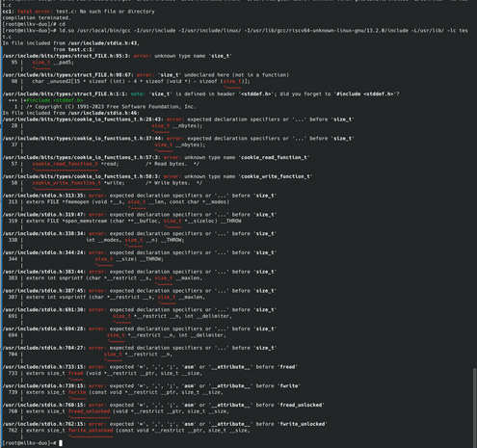Click the stdio.h:383:44 error line

[x=140, y=272]
